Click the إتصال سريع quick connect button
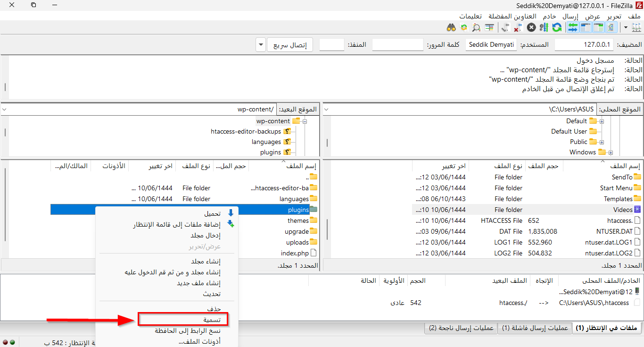 tap(290, 45)
